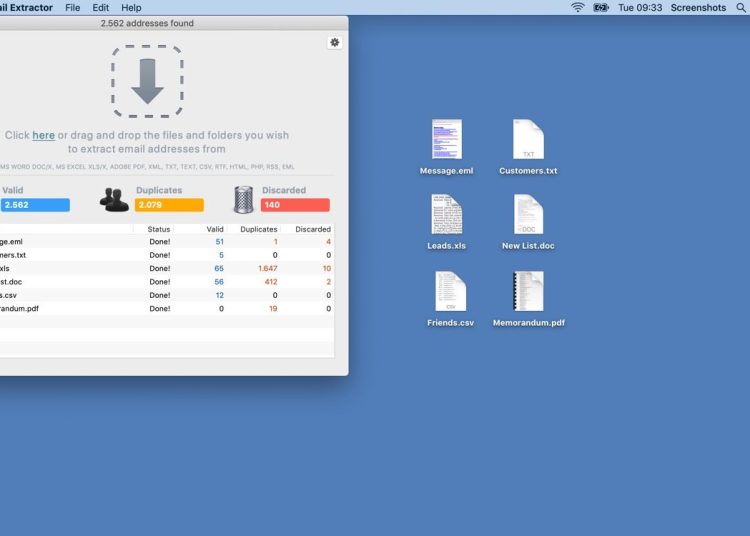Click the orange Duplicates count bar

(169, 205)
